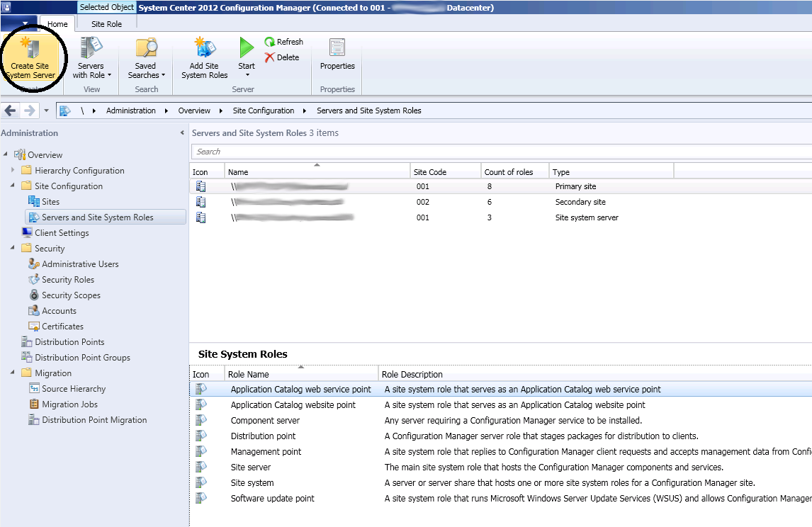The image size is (812, 527).
Task: Collapse the Overview tree node
Action: pyautogui.click(x=6, y=154)
